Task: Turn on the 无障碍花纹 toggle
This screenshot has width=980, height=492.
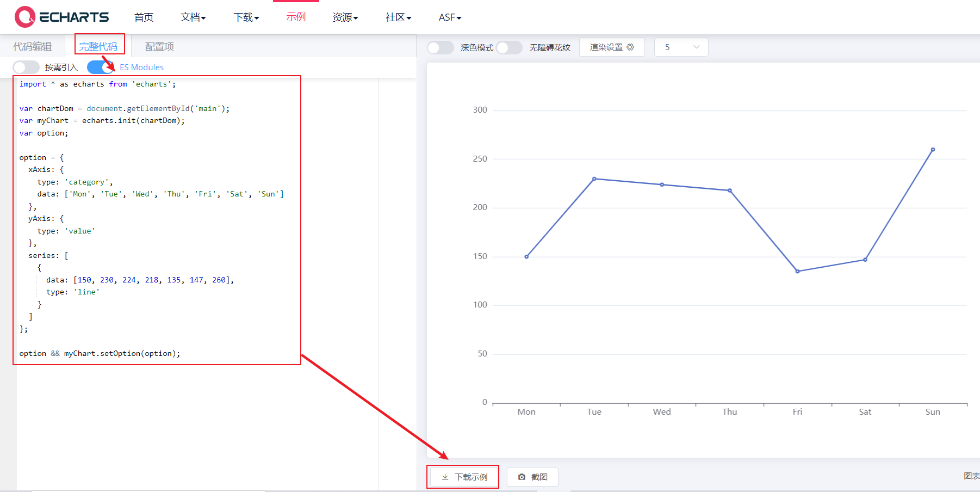Action: coord(510,47)
